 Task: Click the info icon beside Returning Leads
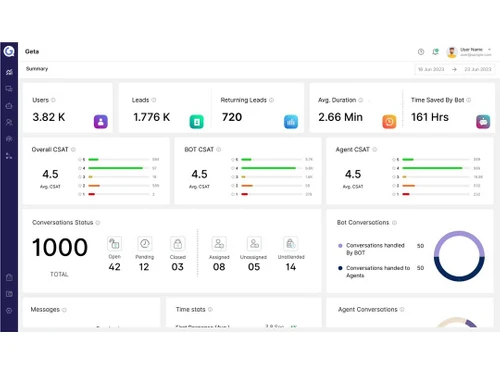(x=271, y=100)
